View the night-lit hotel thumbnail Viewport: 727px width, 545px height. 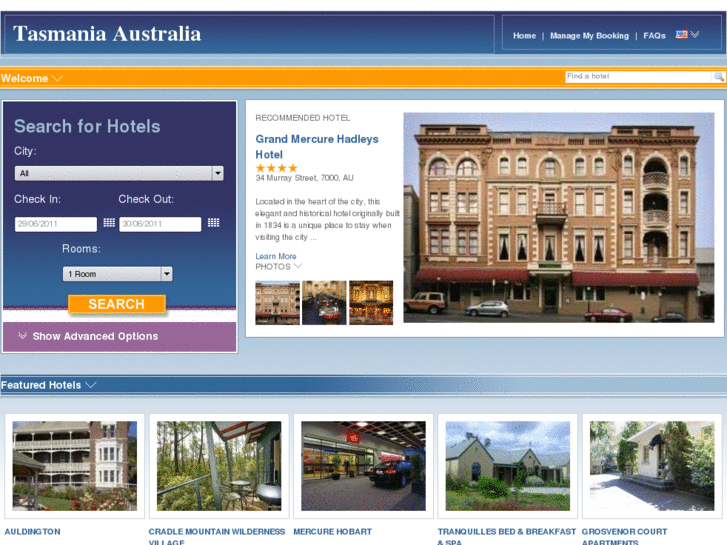click(371, 302)
